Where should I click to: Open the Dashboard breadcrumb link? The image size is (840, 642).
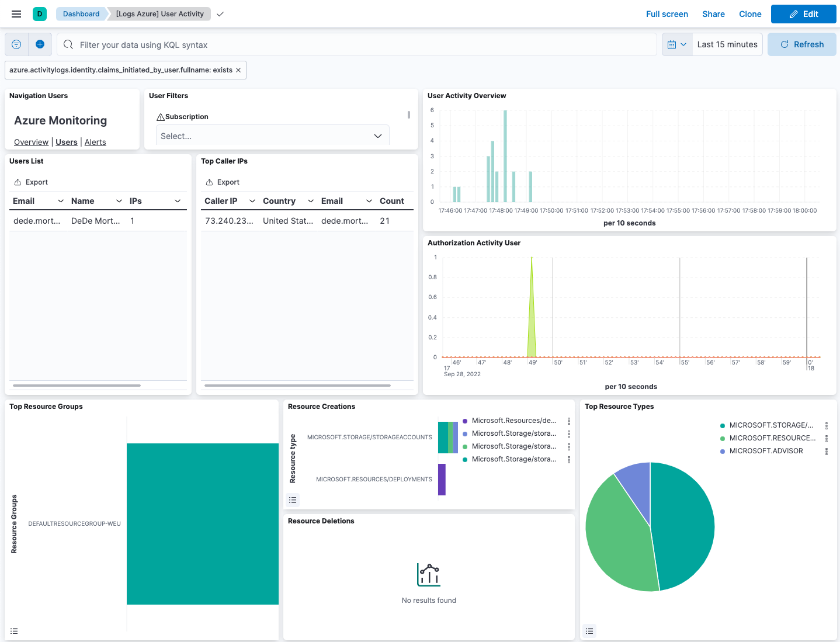coord(81,13)
